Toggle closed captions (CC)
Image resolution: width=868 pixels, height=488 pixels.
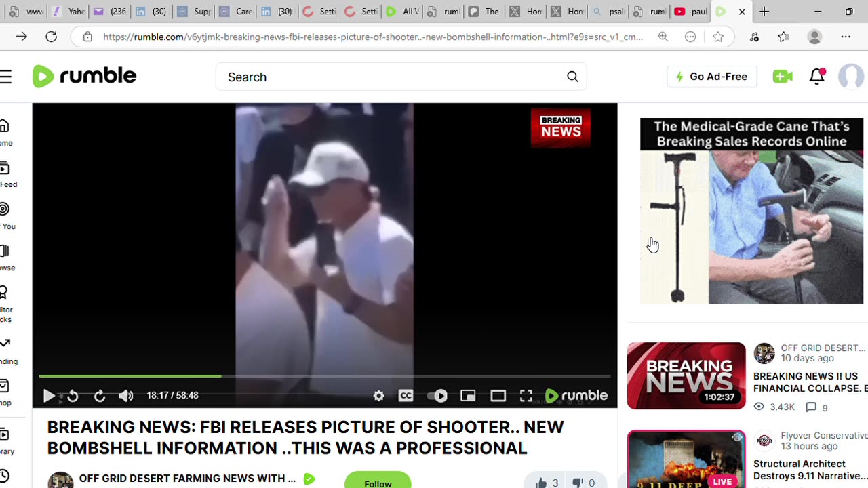click(406, 396)
